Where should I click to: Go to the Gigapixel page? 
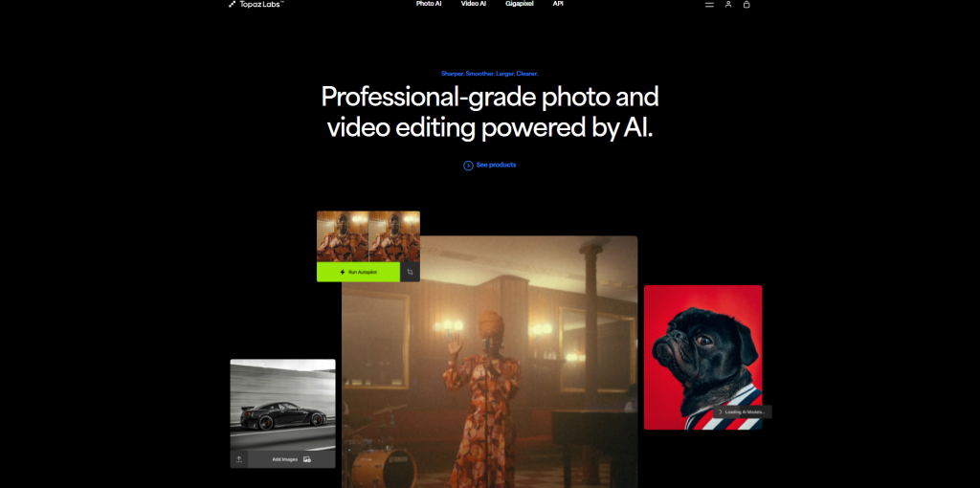520,4
